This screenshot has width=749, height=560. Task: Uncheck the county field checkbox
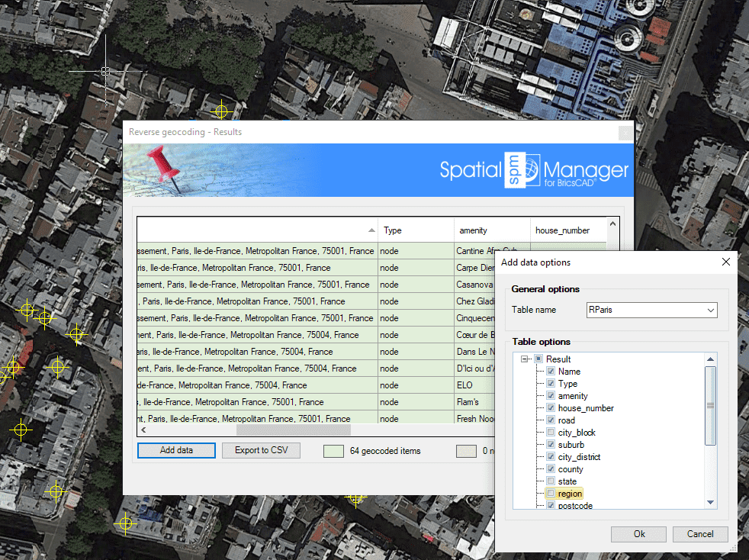tap(551, 468)
